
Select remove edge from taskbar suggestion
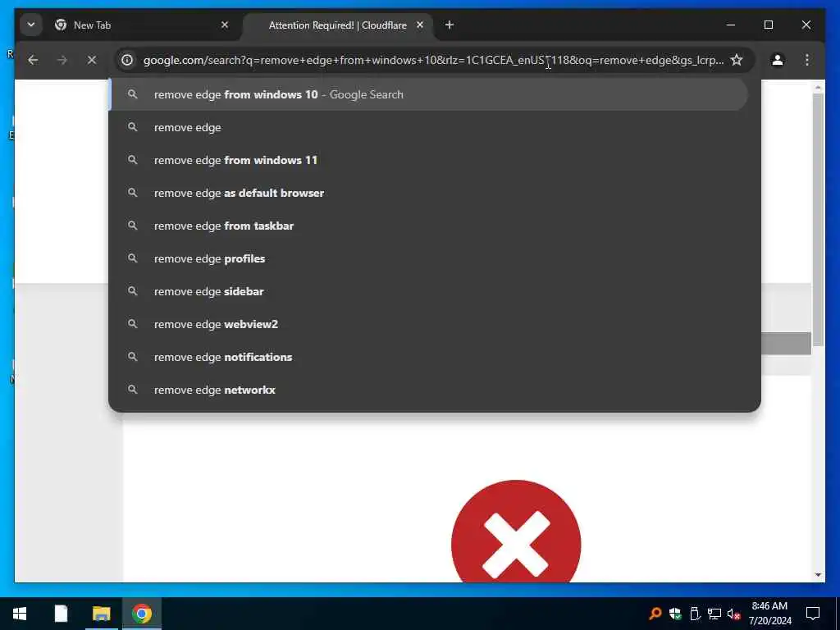428,226
